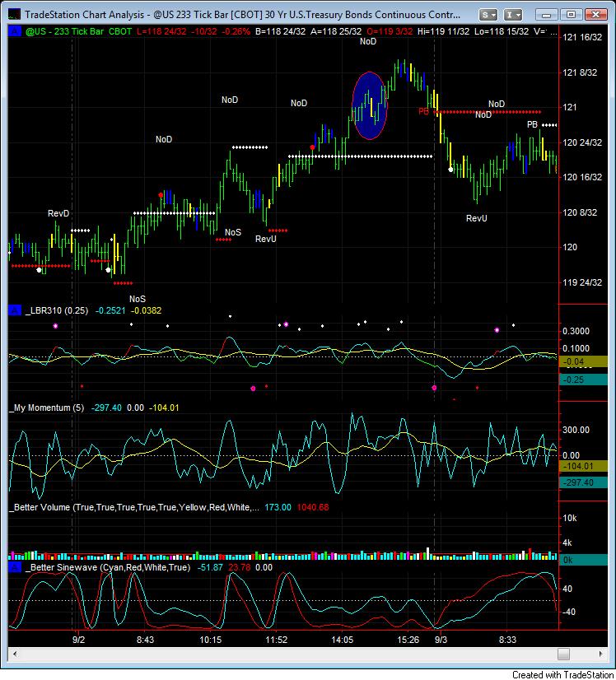Click the RevD label on the chart
Viewport: 616px width, 680px height.
[x=58, y=213]
